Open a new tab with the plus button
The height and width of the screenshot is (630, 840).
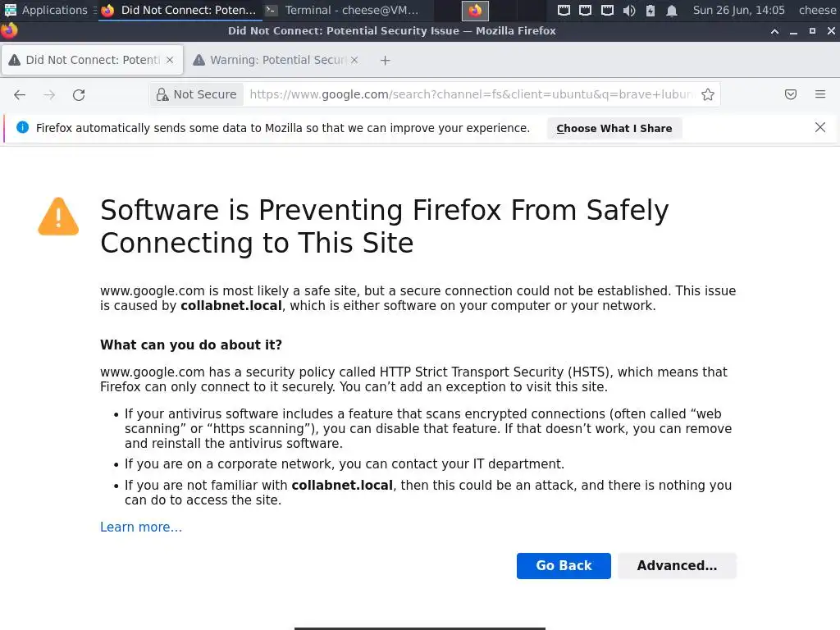(386, 61)
